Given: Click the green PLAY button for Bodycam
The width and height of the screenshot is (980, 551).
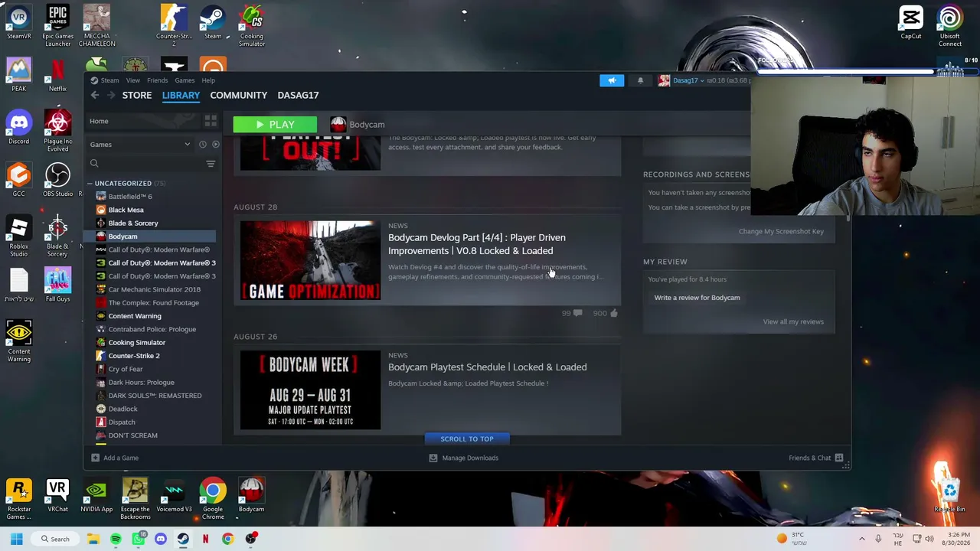Looking at the screenshot, I should point(275,125).
